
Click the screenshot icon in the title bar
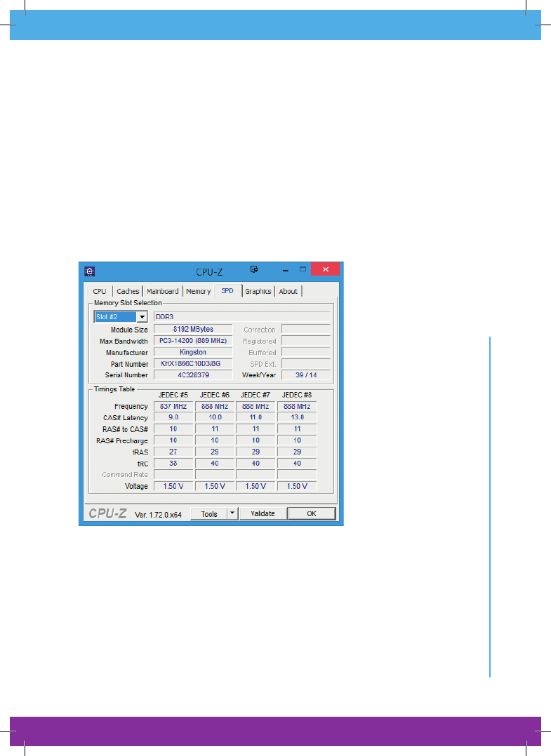tap(255, 269)
